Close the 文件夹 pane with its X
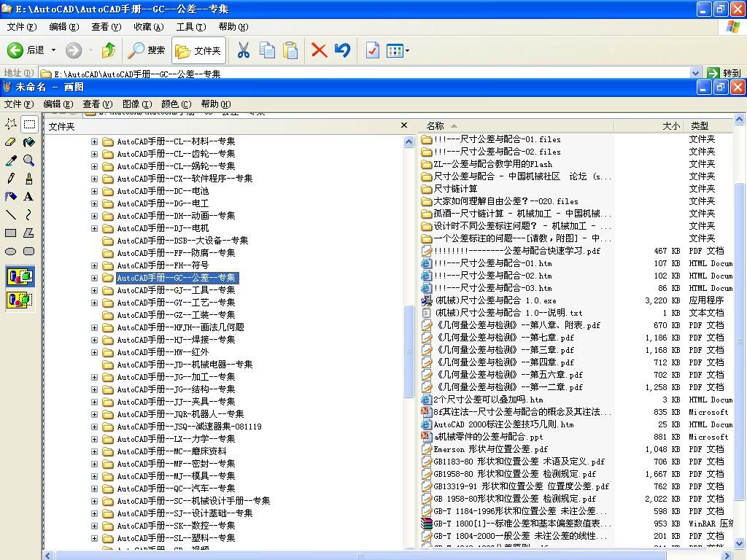 (404, 125)
